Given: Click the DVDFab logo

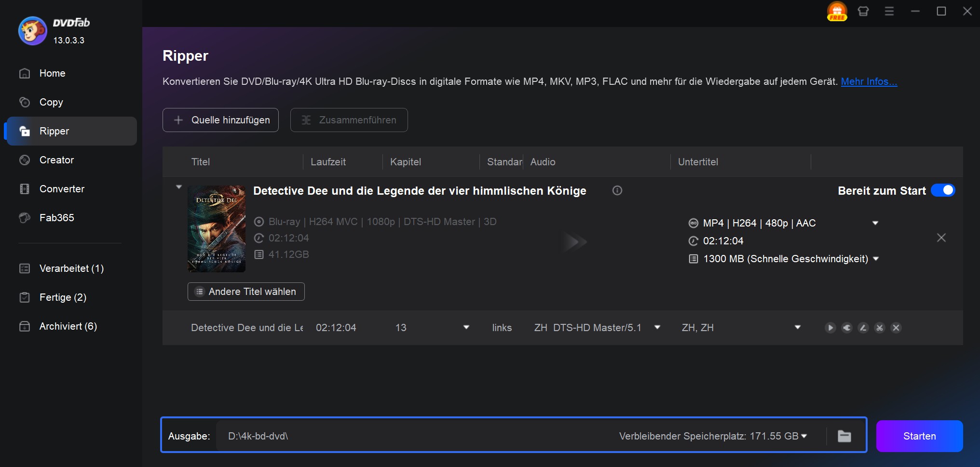Looking at the screenshot, I should [32, 31].
